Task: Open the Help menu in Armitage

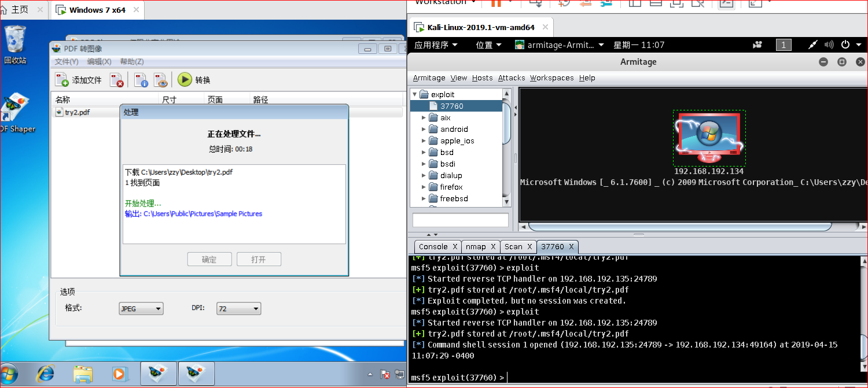Action: 587,77
